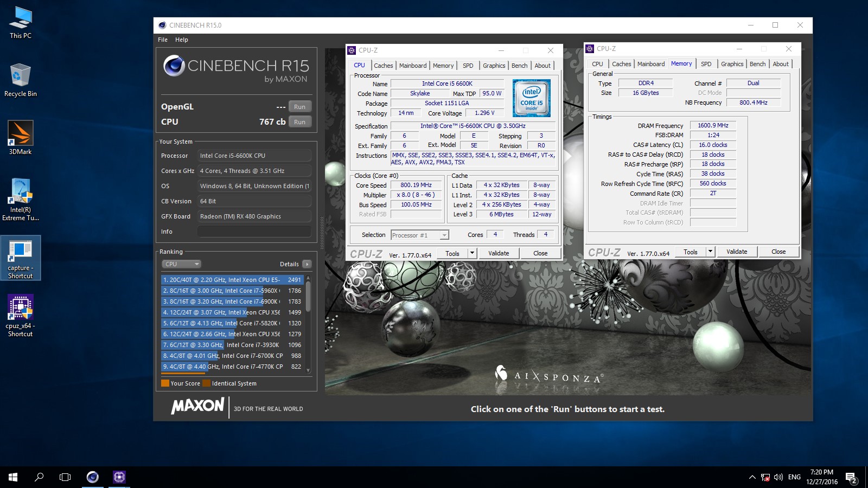Click the taskbar search icon
The image size is (868, 488).
coord(39,477)
